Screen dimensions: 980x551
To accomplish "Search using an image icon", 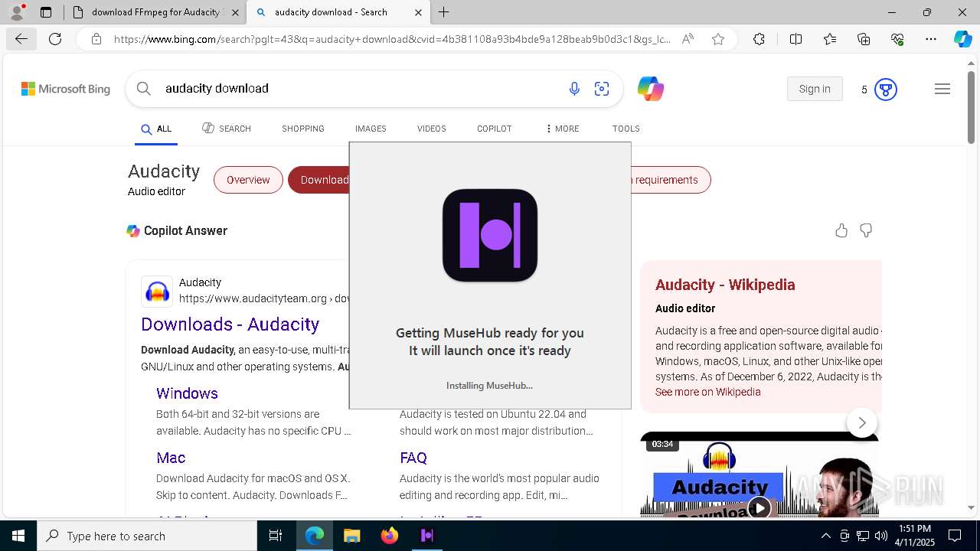I will [x=602, y=89].
